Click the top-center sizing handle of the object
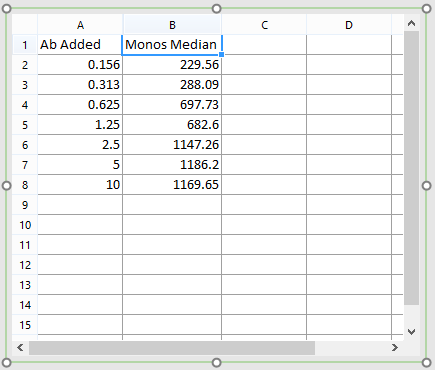This screenshot has height=370, width=435. point(217,9)
